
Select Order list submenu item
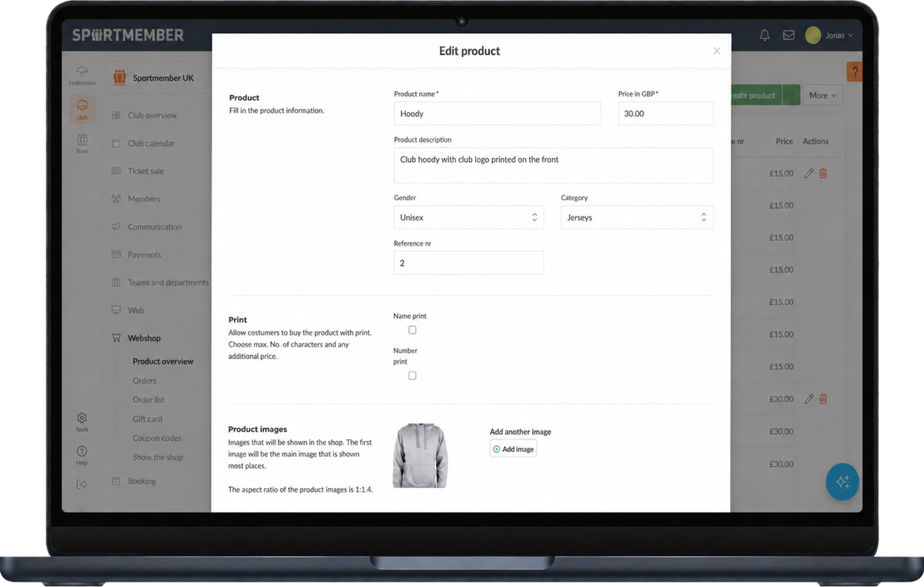click(x=149, y=400)
